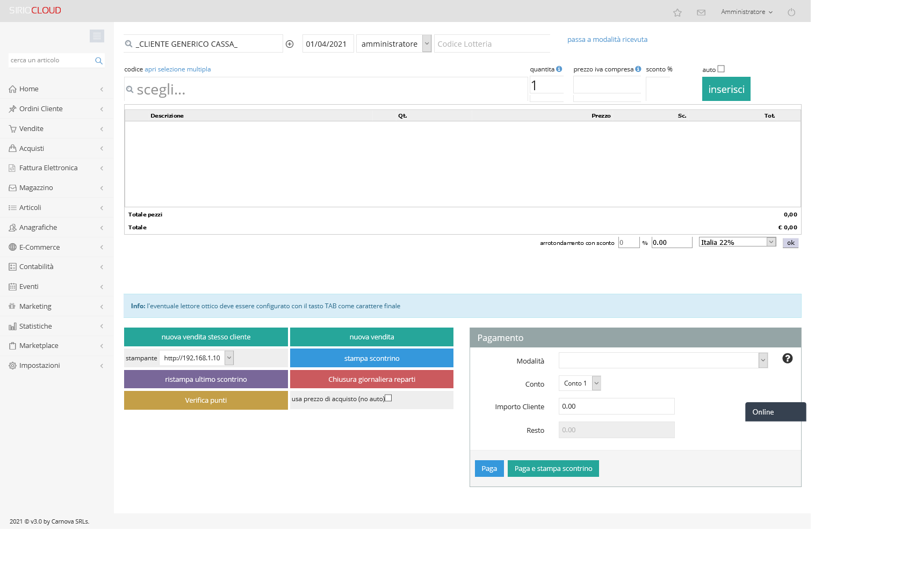
Task: Open the amministratore operator dropdown
Action: 394,43
